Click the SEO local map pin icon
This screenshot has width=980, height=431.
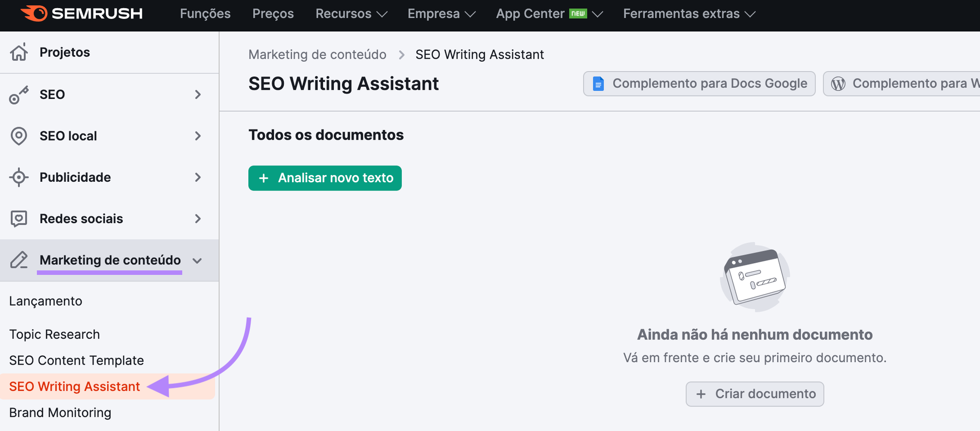pyautogui.click(x=19, y=136)
